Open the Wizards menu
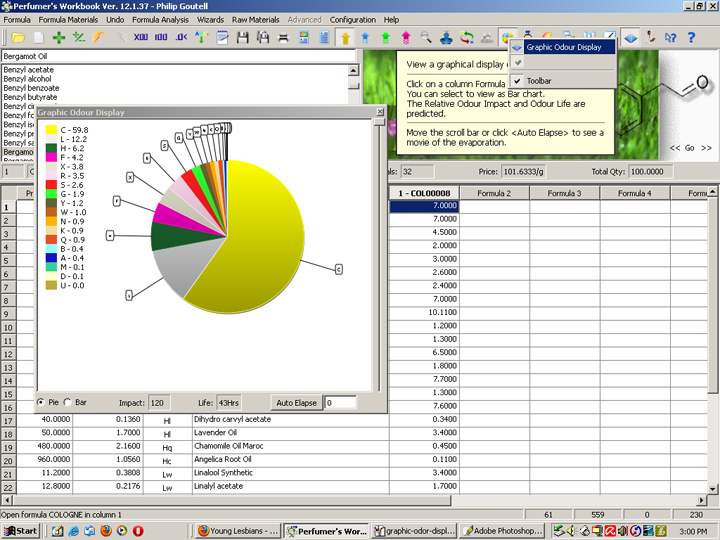The width and height of the screenshot is (720, 540). [x=210, y=20]
